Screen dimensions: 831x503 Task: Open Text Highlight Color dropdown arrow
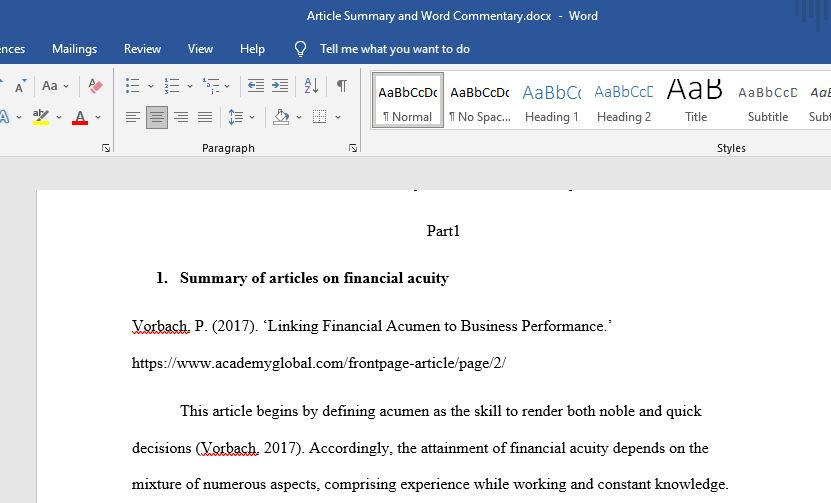(x=59, y=117)
